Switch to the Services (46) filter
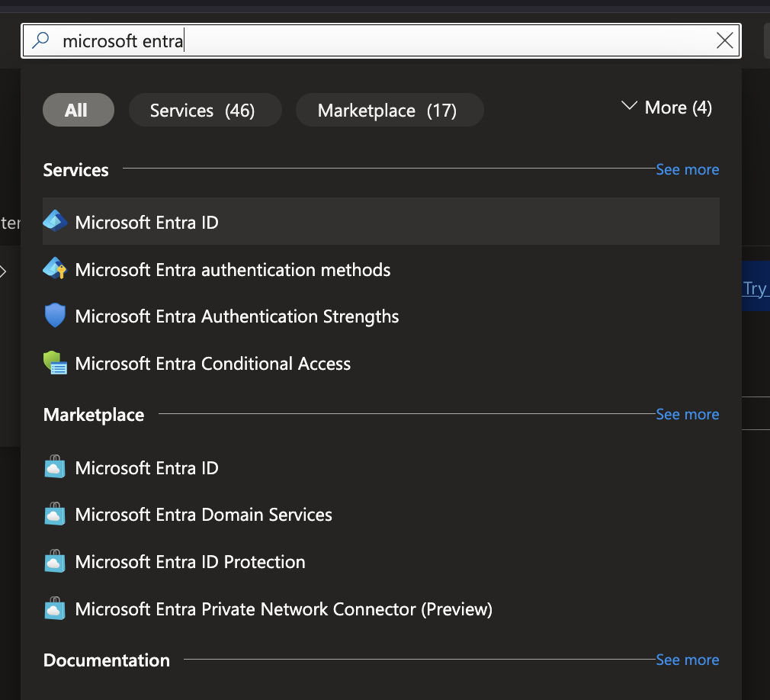The height and width of the screenshot is (700, 770). (x=204, y=110)
